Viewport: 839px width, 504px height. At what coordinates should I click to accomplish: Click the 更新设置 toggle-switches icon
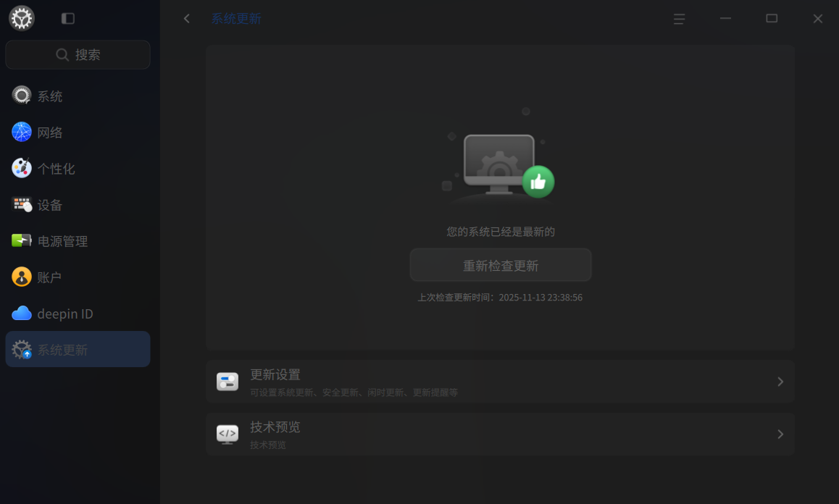tap(228, 382)
